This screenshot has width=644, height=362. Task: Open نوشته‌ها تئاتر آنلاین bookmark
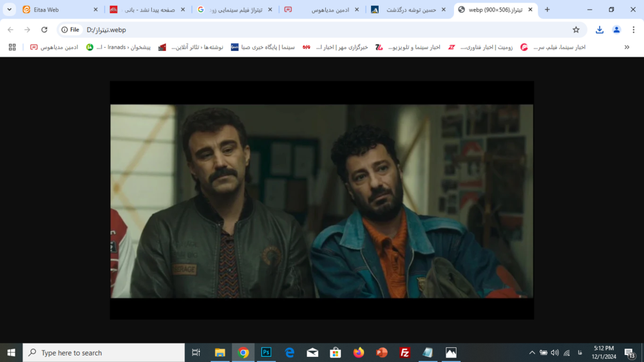click(x=191, y=47)
